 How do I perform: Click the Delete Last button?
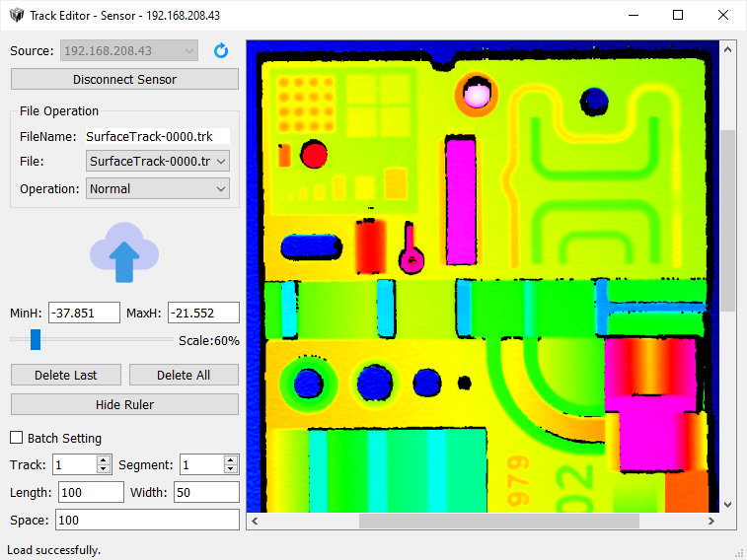pyautogui.click(x=66, y=375)
